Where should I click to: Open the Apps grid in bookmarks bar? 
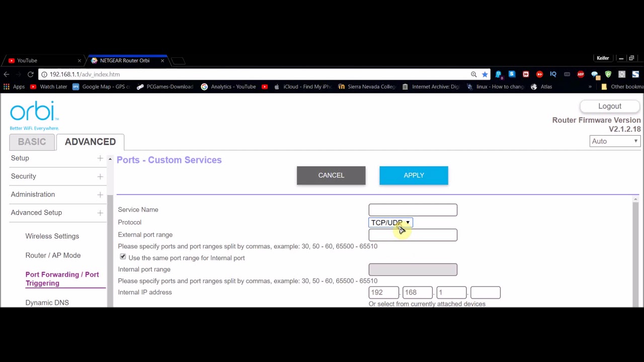coord(14,86)
